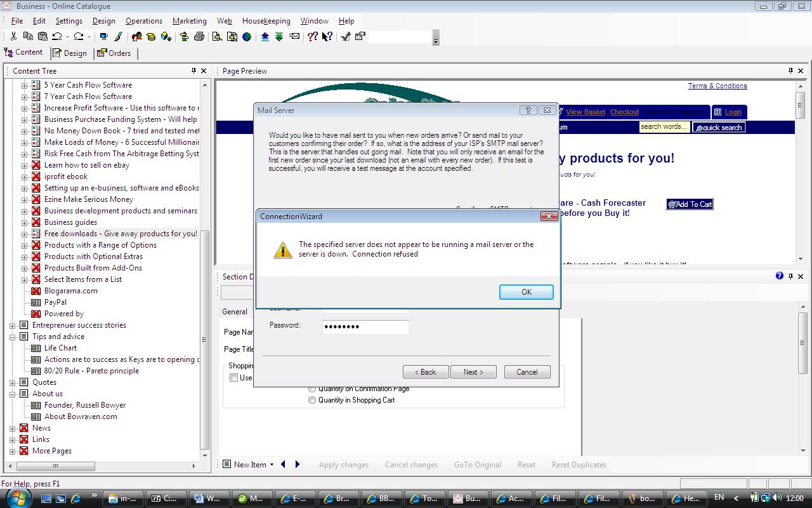Click Cancel in the Mail Server wizard
Image resolution: width=812 pixels, height=508 pixels.
[x=527, y=372]
